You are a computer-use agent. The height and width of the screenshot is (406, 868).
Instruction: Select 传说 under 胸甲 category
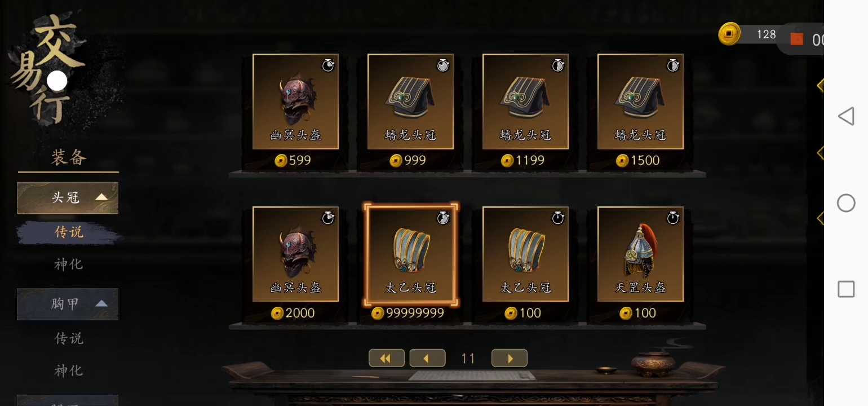click(69, 338)
